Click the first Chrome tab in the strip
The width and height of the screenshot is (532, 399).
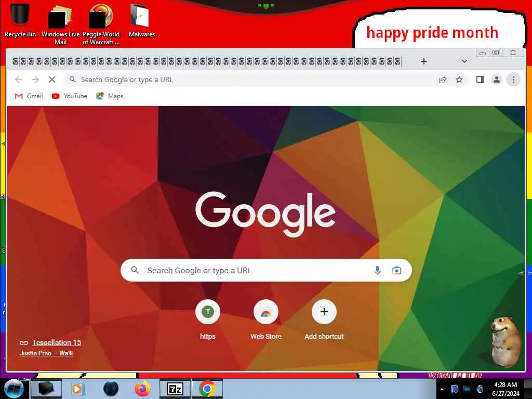click(x=16, y=61)
